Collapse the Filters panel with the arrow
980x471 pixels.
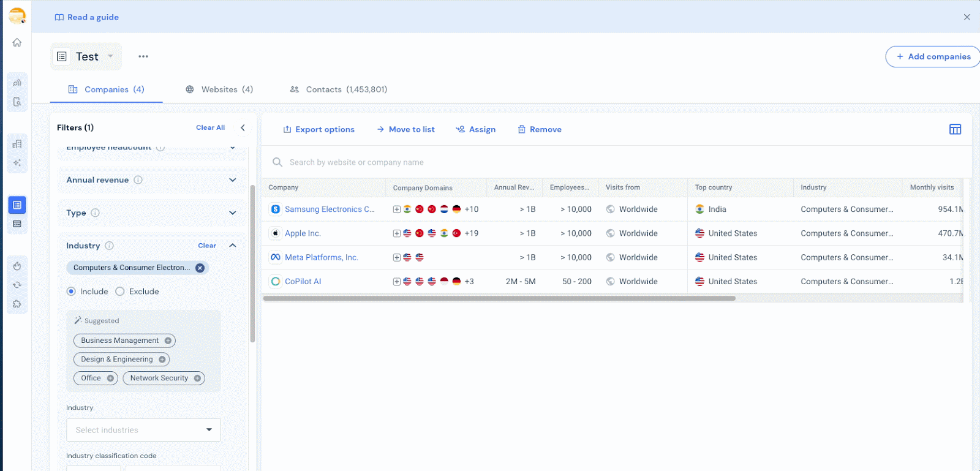(x=243, y=127)
